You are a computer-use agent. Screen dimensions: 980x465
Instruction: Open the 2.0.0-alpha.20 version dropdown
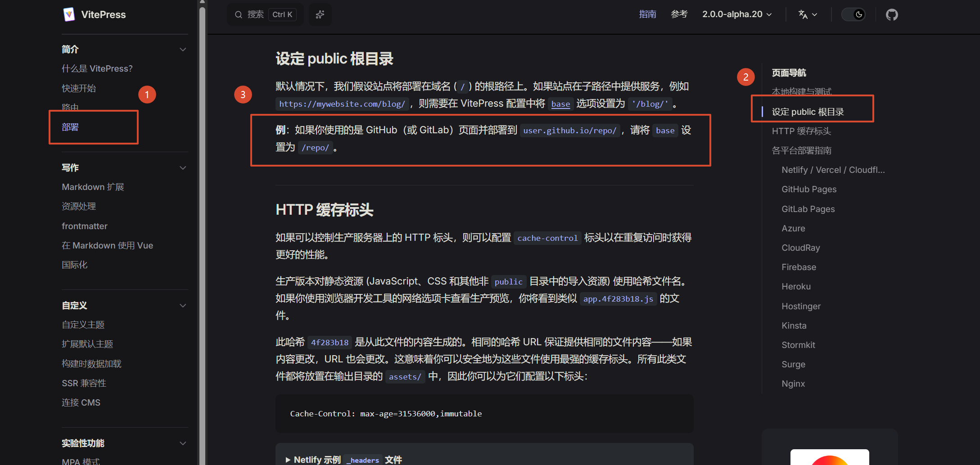click(737, 14)
